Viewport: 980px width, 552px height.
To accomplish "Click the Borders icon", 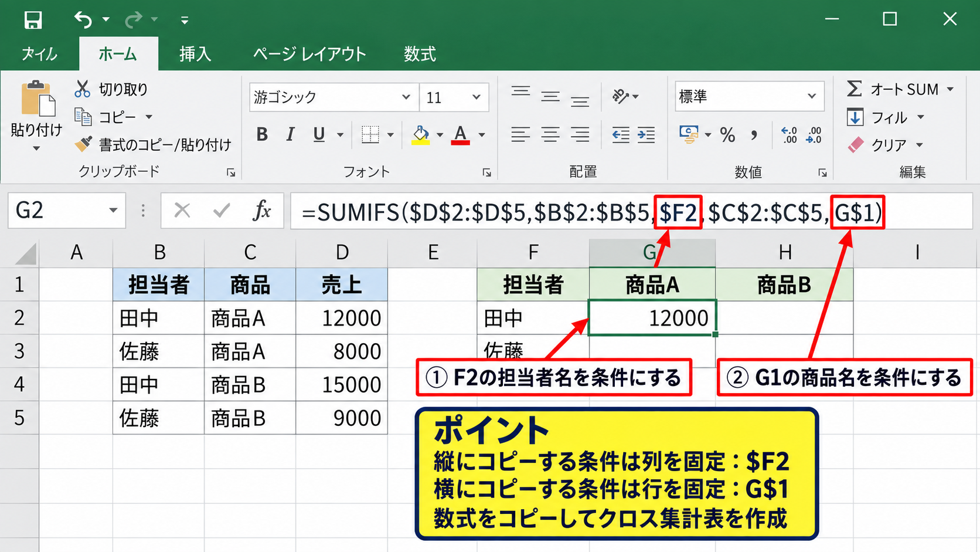I will 370,135.
